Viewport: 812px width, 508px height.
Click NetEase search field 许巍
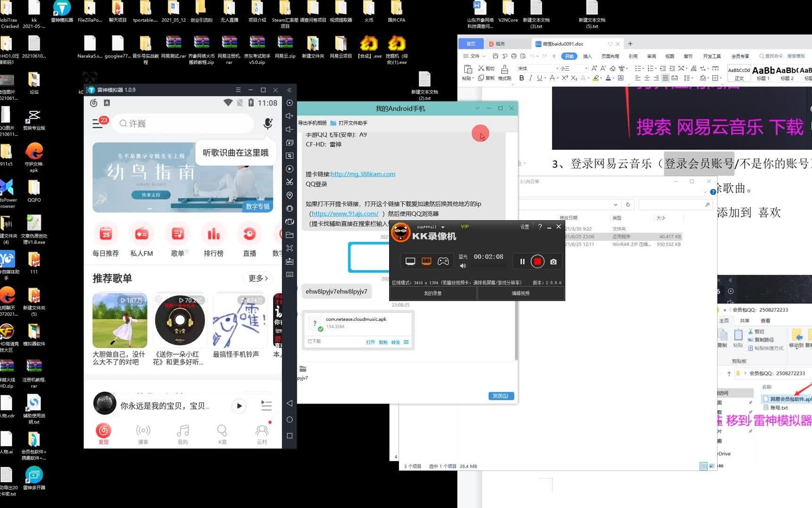pos(183,123)
